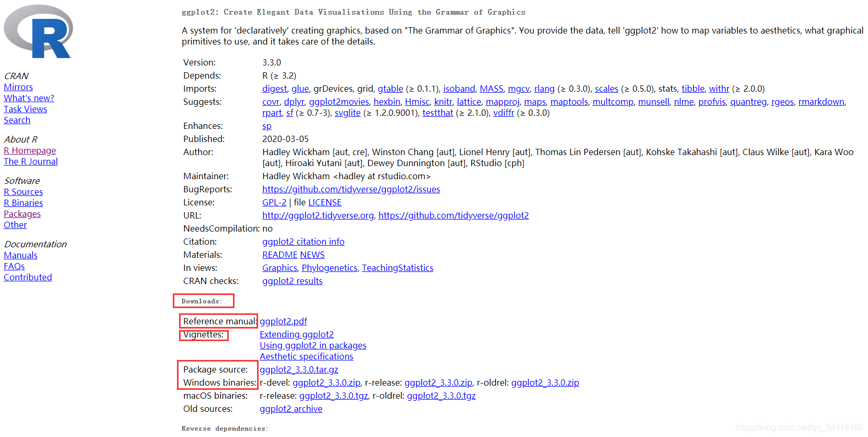Open the lattice package link
Screen dimensions: 868x437
click(469, 102)
